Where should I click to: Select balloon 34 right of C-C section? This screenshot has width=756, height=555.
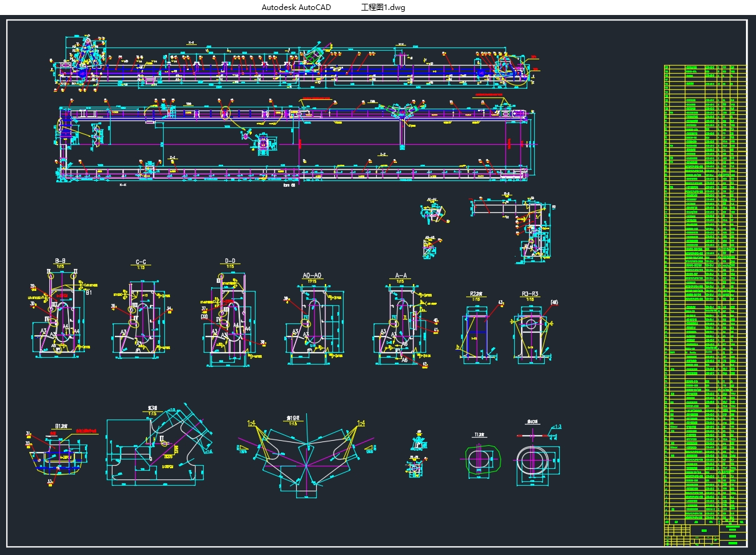click(170, 308)
